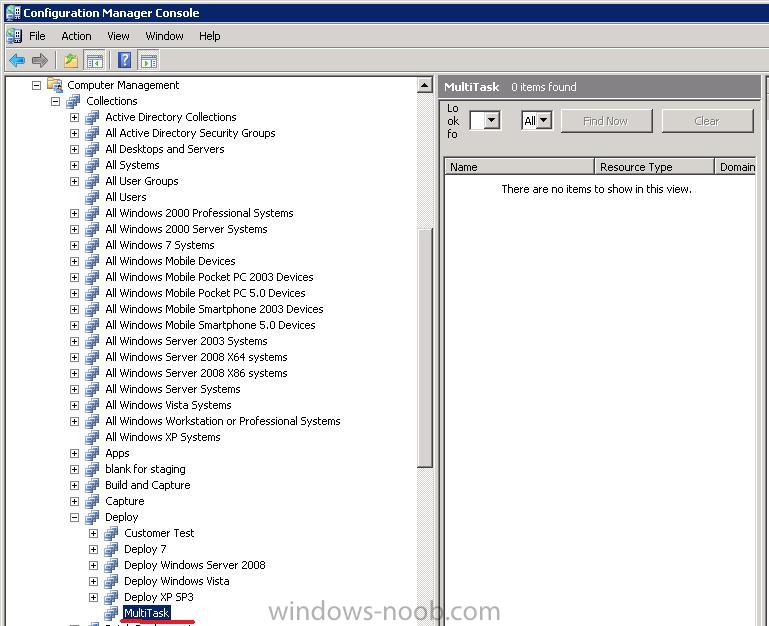
Task: Collapse the Deploy collection node
Action: tap(75, 518)
